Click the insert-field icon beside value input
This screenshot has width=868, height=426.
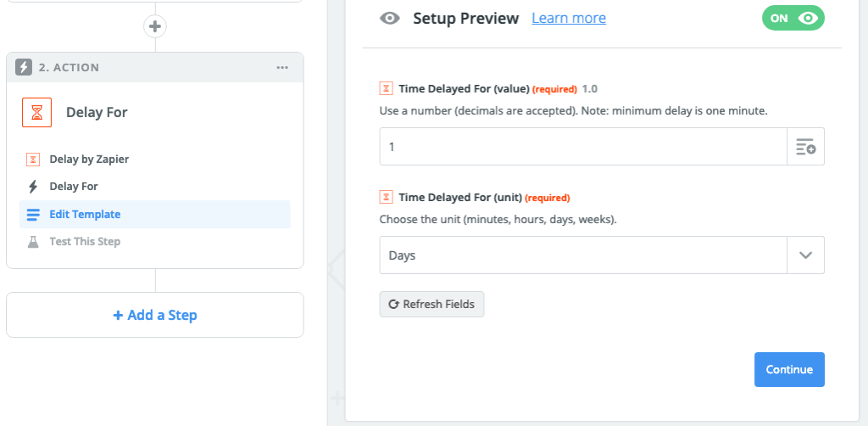tap(805, 146)
